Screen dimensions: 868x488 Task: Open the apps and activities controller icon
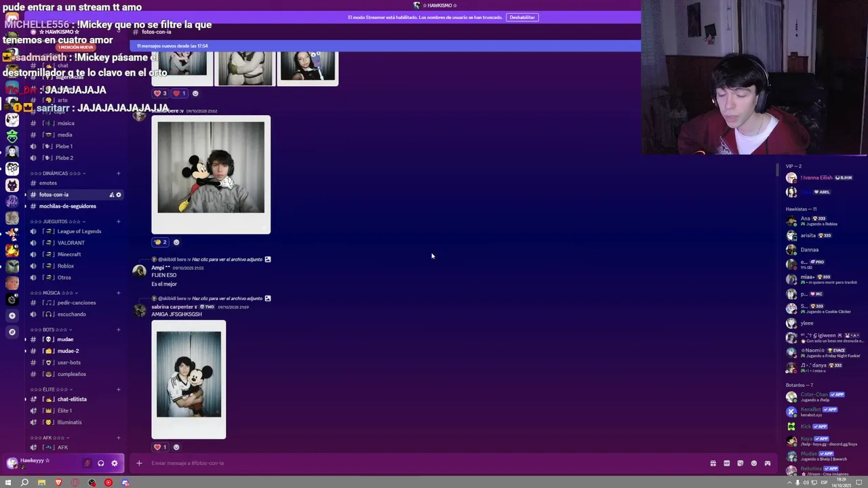coord(767,463)
